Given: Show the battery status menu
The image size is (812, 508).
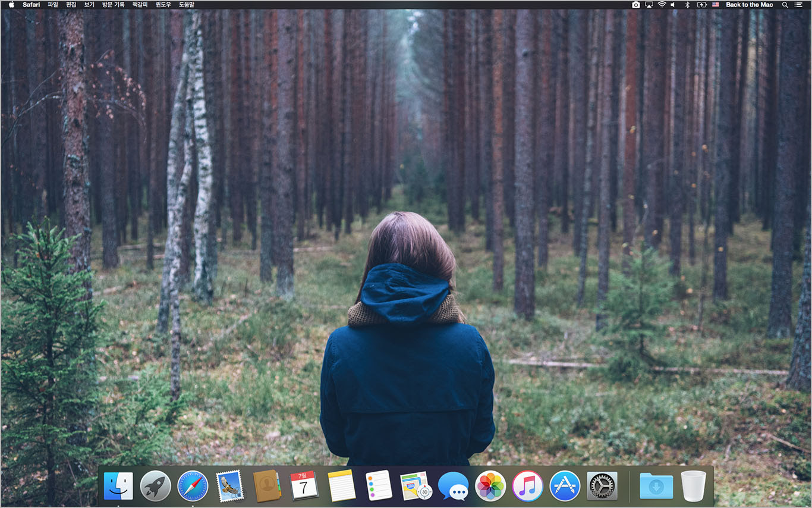Looking at the screenshot, I should 701,5.
